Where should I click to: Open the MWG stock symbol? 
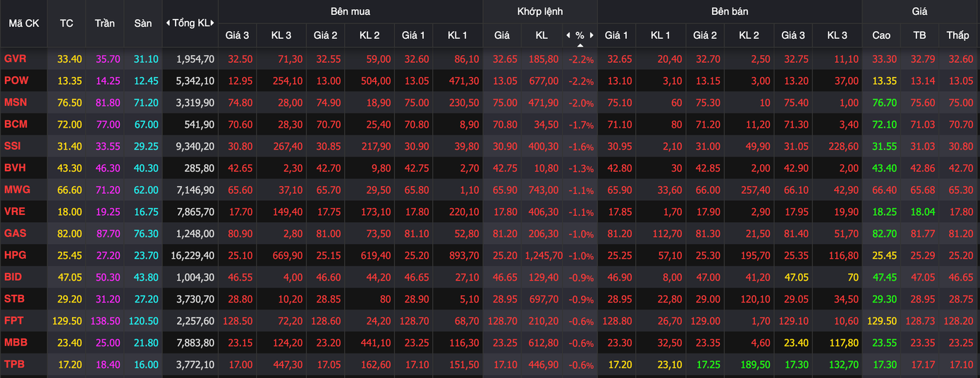click(18, 190)
